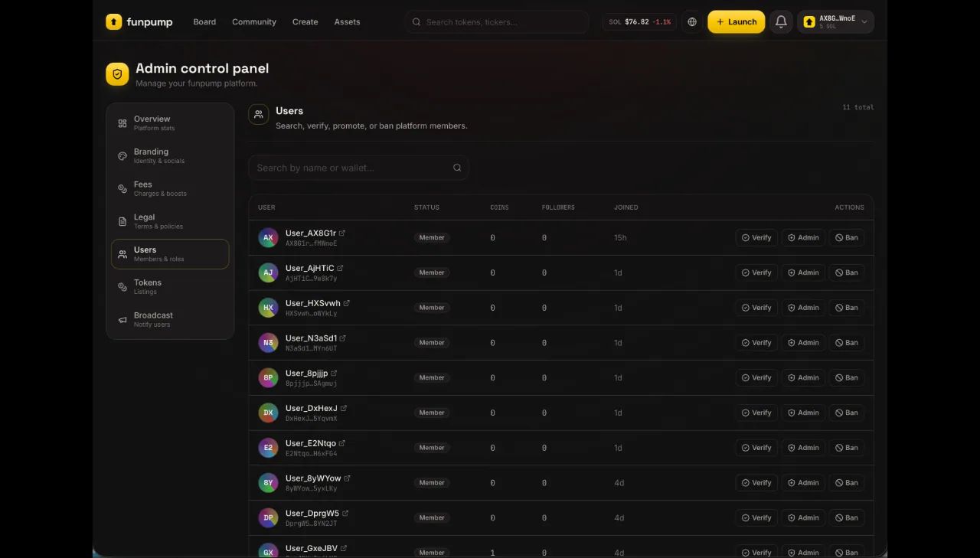Click the yellow Launch button

click(x=736, y=22)
